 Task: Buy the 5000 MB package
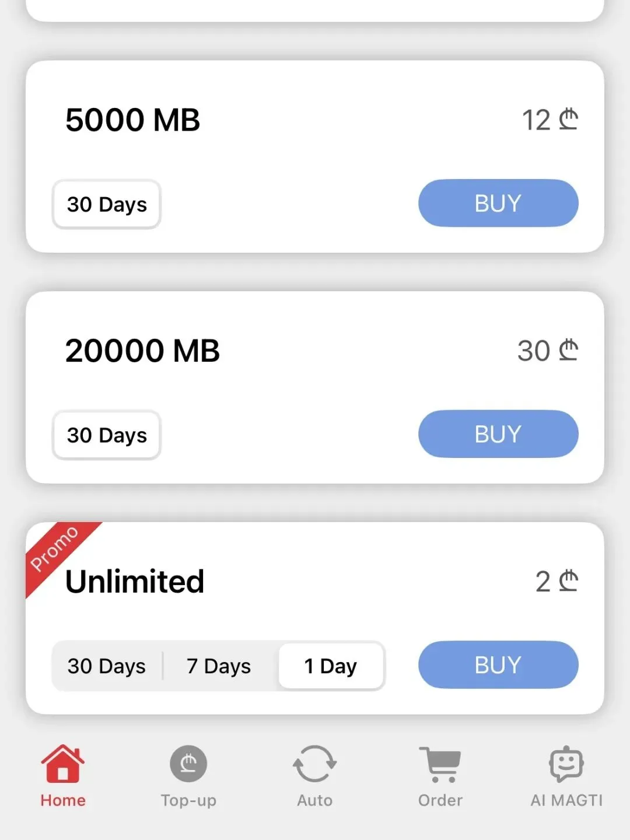(498, 203)
